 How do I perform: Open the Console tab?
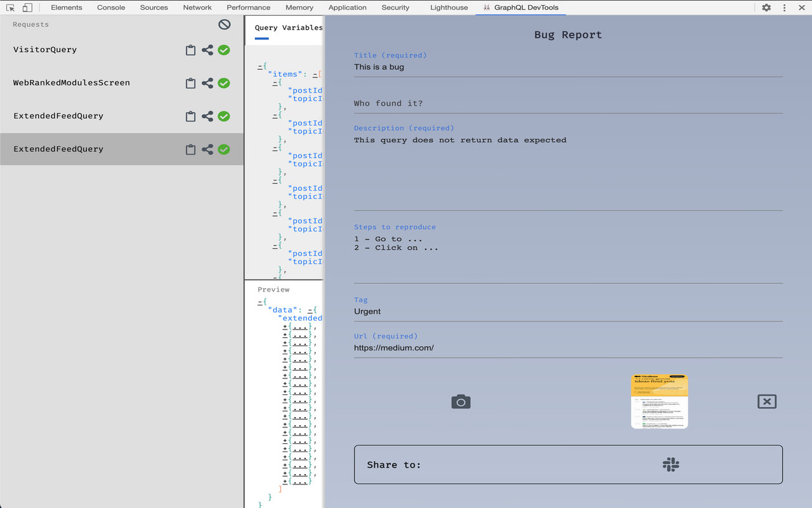pyautogui.click(x=111, y=8)
